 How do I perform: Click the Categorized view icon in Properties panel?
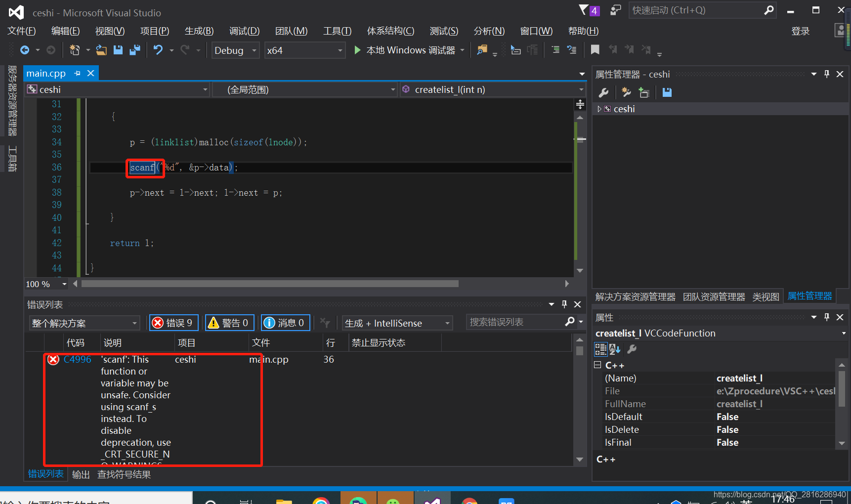600,349
